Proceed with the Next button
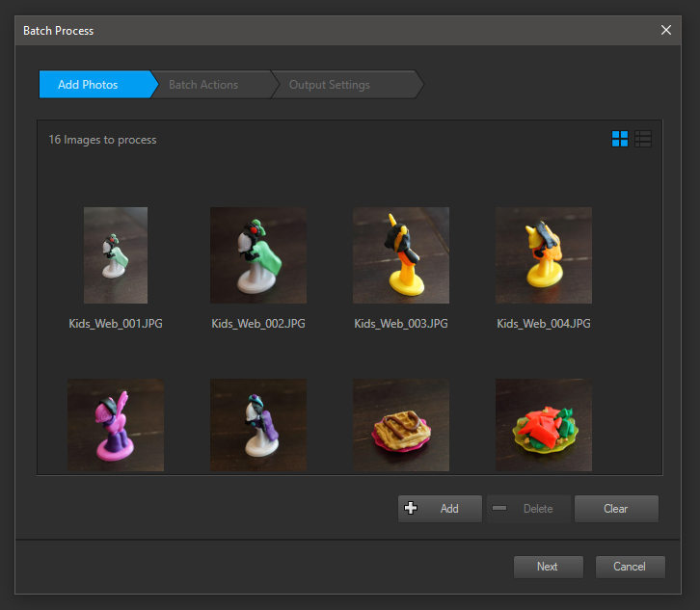Screen dimensions: 700x610 coord(549,567)
